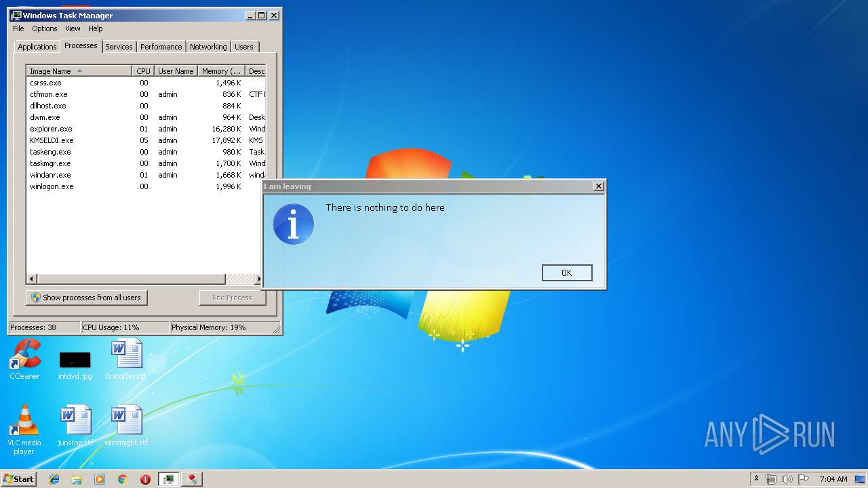This screenshot has width=868, height=488.
Task: Open Windows Explorer from taskbar
Action: pos(77,479)
